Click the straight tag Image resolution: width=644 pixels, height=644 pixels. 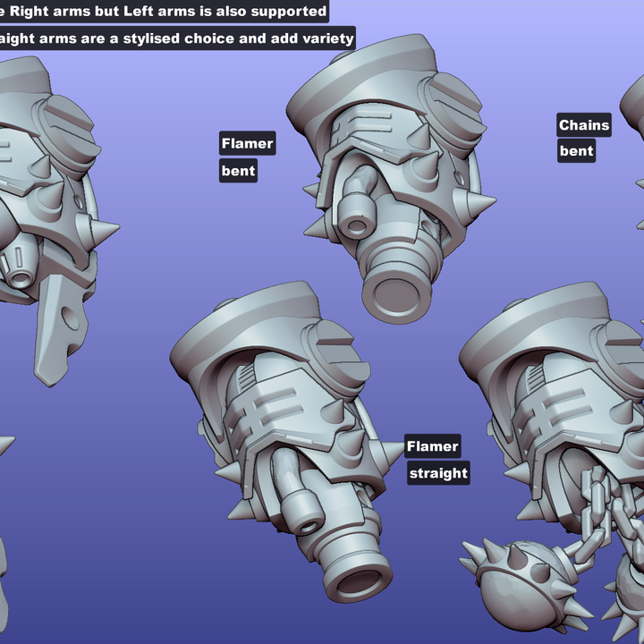point(438,473)
